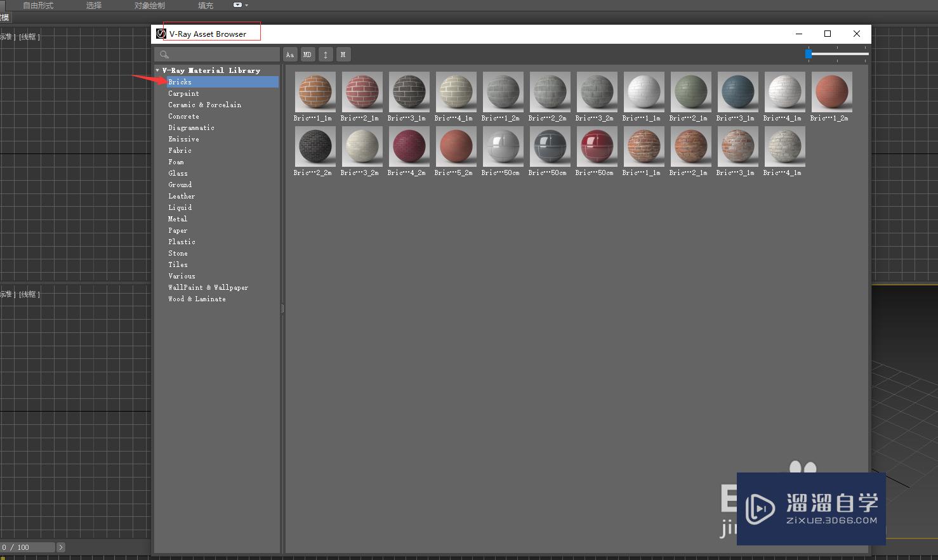Select the weathered whitewashed brick last thumbnail
938x560 pixels.
click(x=785, y=147)
